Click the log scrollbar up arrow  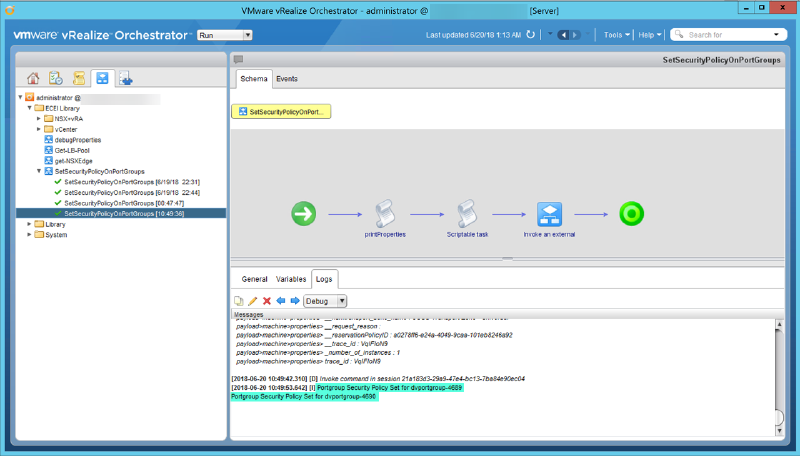(x=779, y=324)
